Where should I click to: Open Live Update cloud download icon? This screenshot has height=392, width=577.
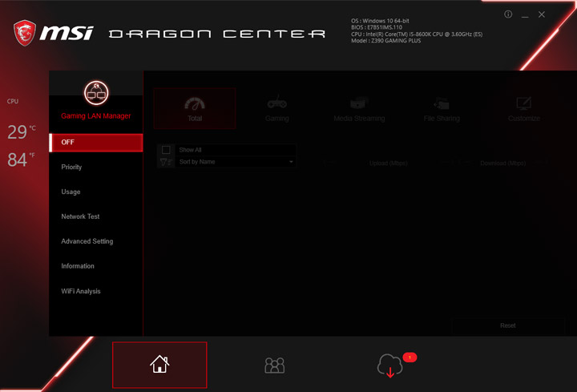[x=389, y=365]
